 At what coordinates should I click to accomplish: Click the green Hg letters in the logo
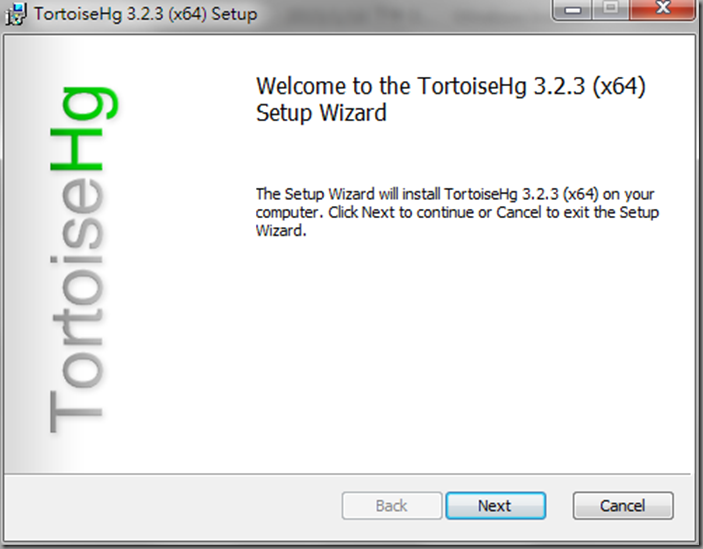83,129
